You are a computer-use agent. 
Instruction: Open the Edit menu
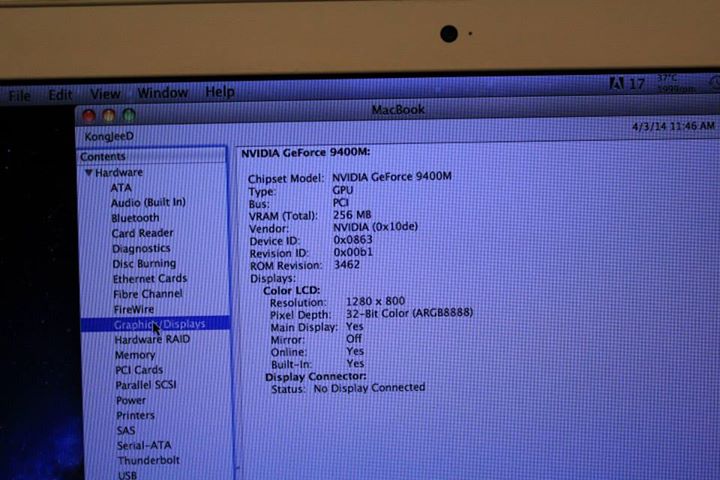(60, 95)
